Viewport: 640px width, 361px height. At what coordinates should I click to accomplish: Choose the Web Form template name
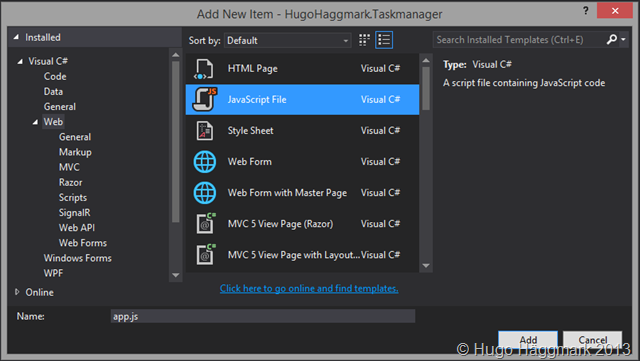tap(249, 162)
